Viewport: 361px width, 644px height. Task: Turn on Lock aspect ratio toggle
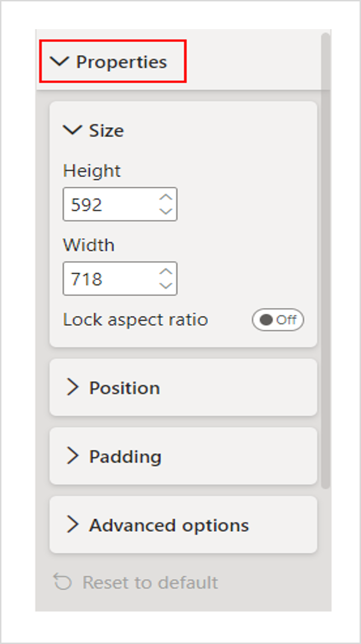click(278, 320)
